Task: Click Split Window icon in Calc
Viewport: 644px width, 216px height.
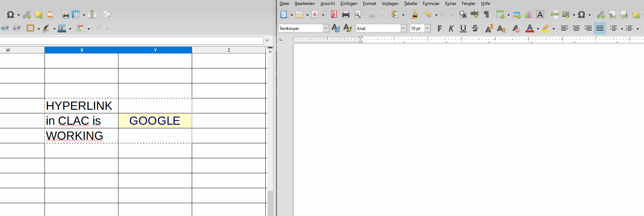Action: pyautogui.click(x=92, y=15)
